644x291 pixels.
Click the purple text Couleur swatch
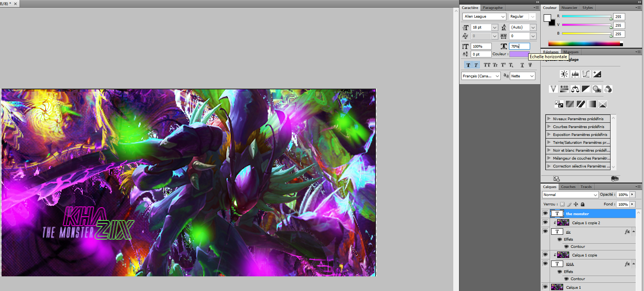pos(519,54)
